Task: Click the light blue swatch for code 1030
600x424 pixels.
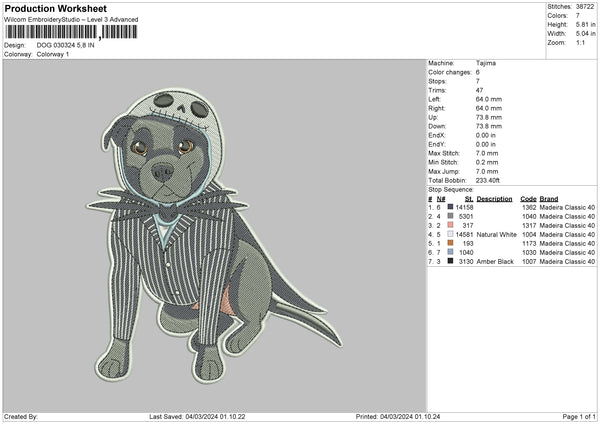Action: (450, 252)
